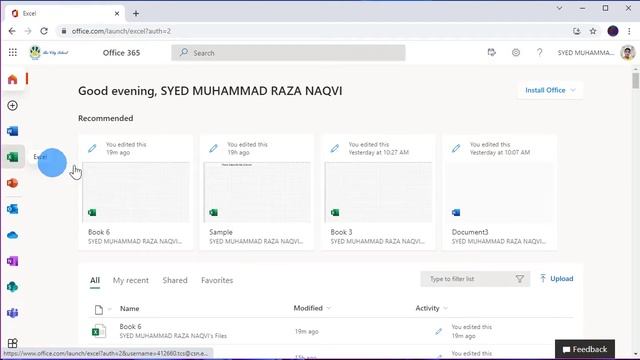Click the header icon left of Settings gear
Image resolution: width=640 pixels, height=360 pixels.
[x=492, y=52]
